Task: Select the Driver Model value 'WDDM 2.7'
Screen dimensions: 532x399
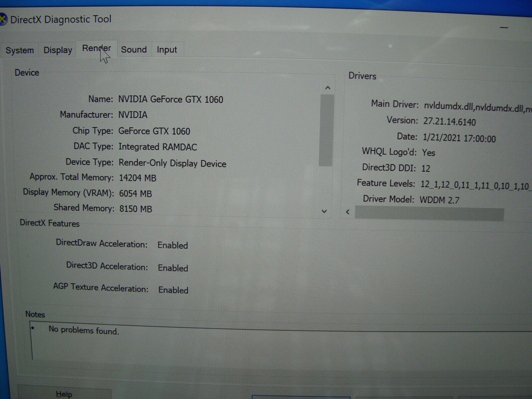Action: (439, 200)
